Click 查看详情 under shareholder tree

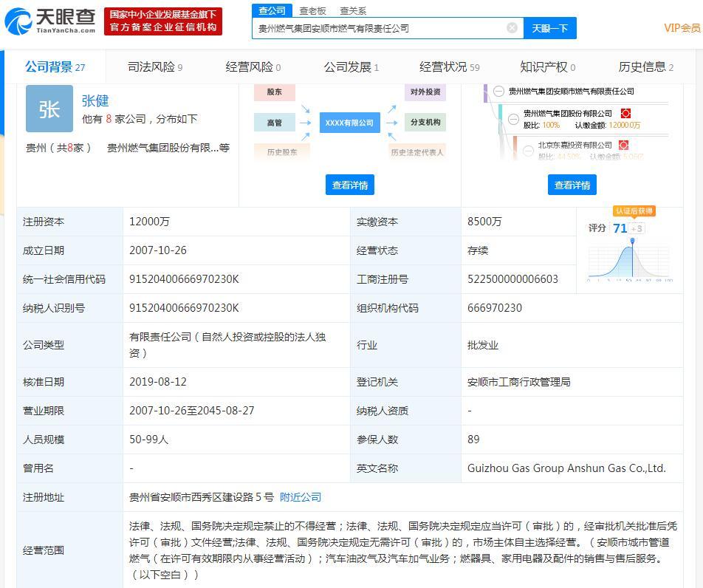(572, 185)
